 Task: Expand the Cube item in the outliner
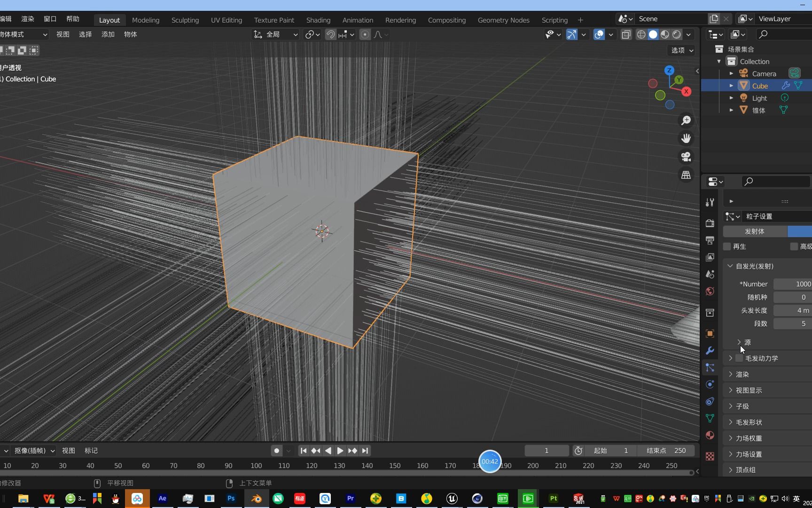[x=731, y=85]
